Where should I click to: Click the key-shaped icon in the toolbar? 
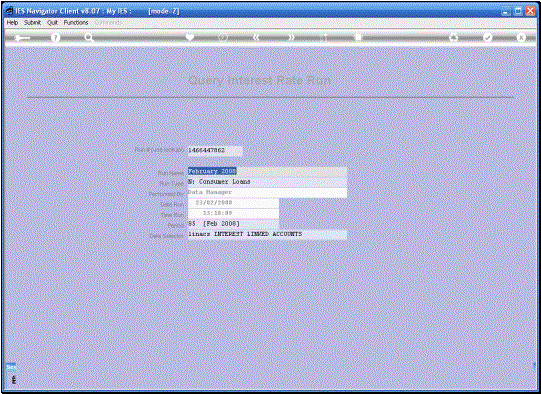(22, 38)
